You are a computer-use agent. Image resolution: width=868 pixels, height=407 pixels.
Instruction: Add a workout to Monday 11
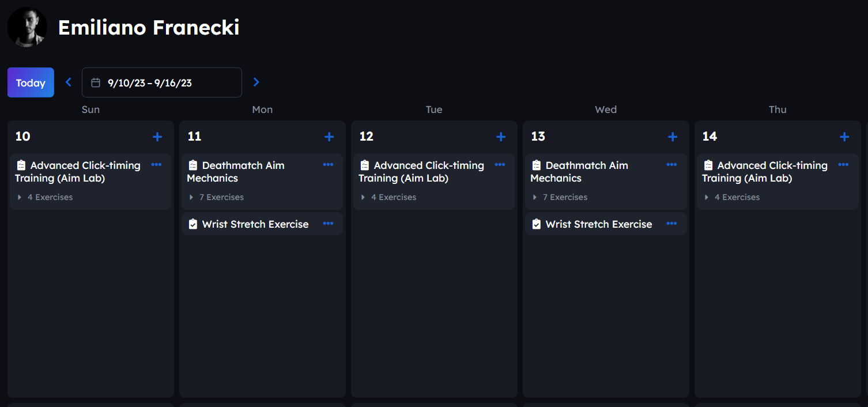point(329,137)
